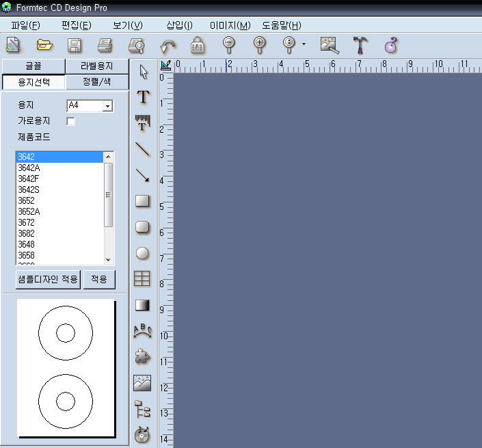Select product code 3642F
This screenshot has height=448, width=482.
tap(59, 179)
